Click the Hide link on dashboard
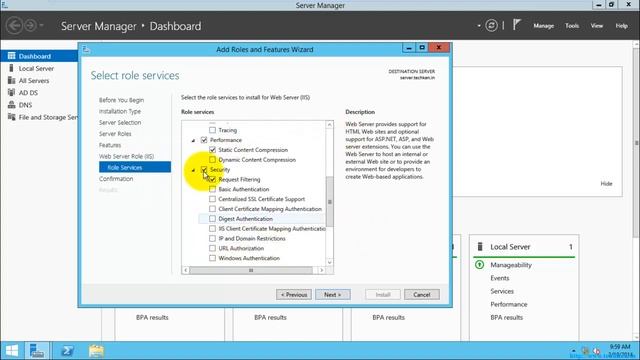 (606, 184)
